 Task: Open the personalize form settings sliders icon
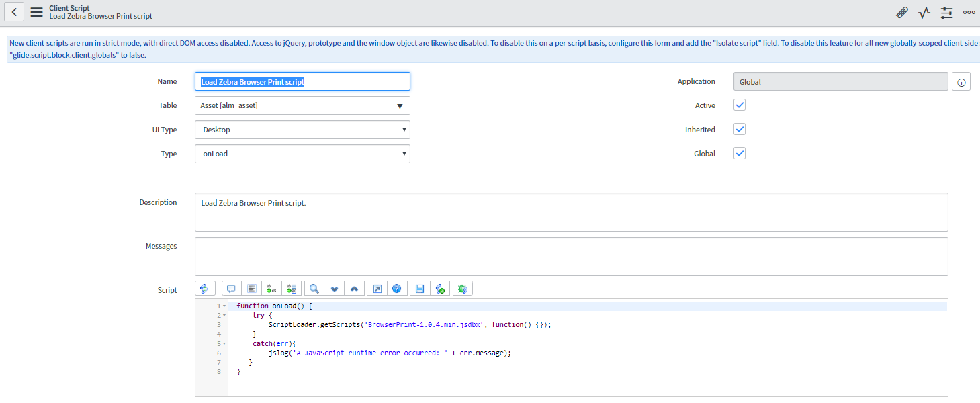pos(946,12)
